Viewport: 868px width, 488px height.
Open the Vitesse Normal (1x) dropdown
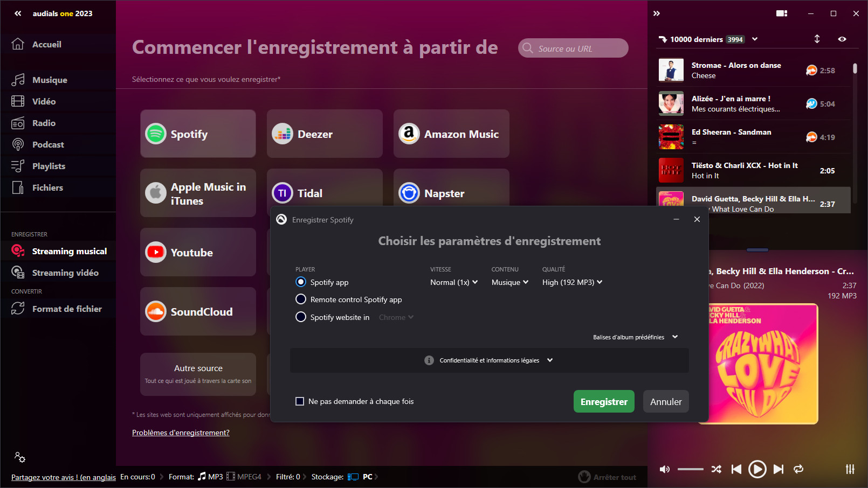coord(453,282)
